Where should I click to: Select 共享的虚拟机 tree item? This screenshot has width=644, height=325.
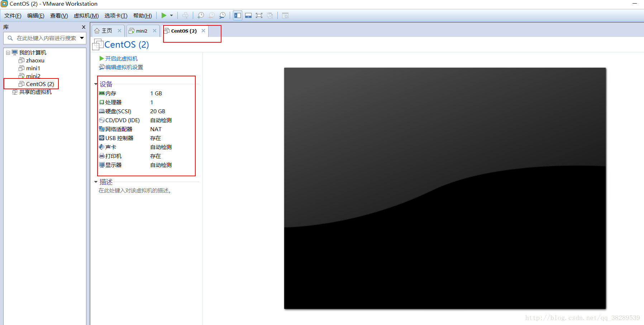[x=35, y=92]
